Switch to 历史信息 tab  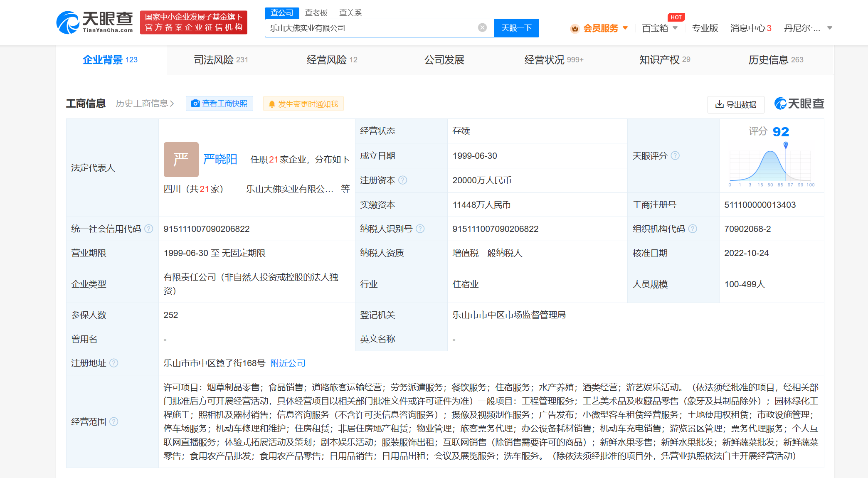click(x=776, y=60)
